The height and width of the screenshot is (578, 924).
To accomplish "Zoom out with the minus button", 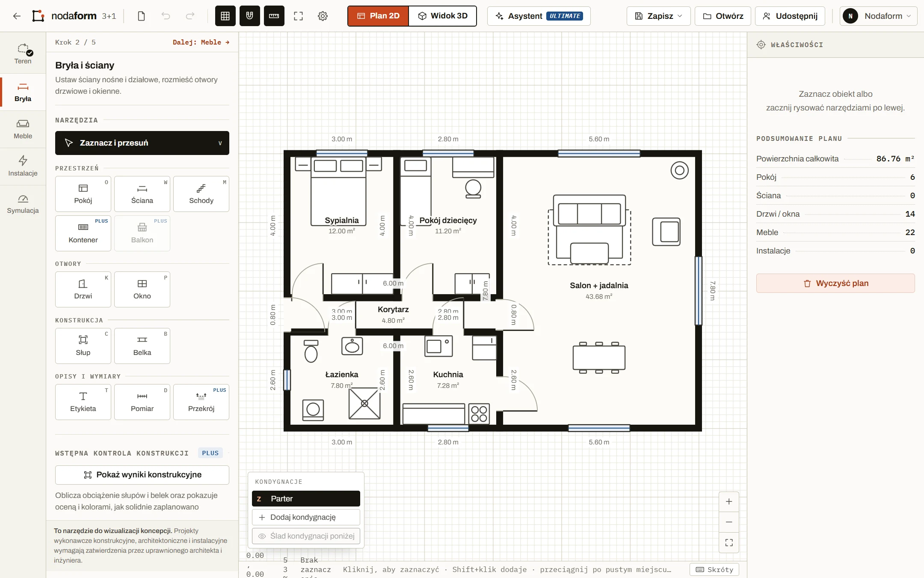I will tap(729, 522).
